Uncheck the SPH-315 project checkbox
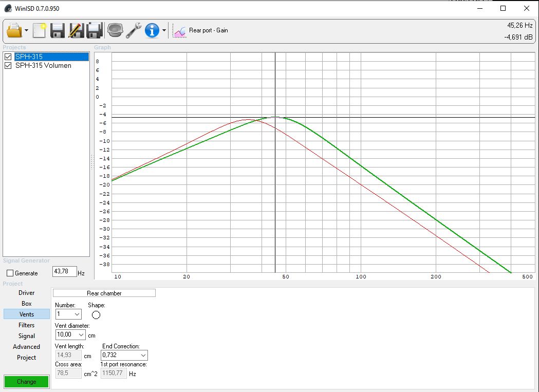 coord(8,57)
